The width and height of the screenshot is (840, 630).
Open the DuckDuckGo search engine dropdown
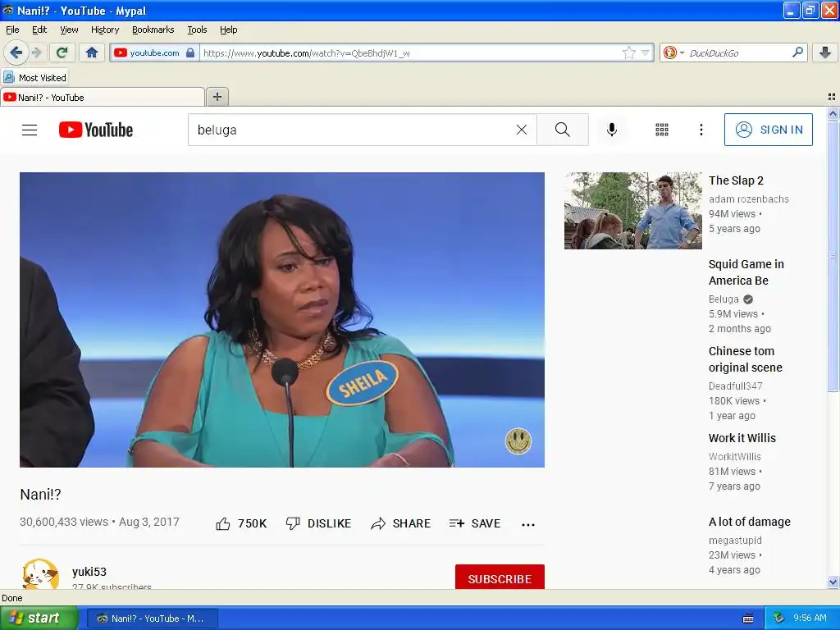click(x=682, y=53)
